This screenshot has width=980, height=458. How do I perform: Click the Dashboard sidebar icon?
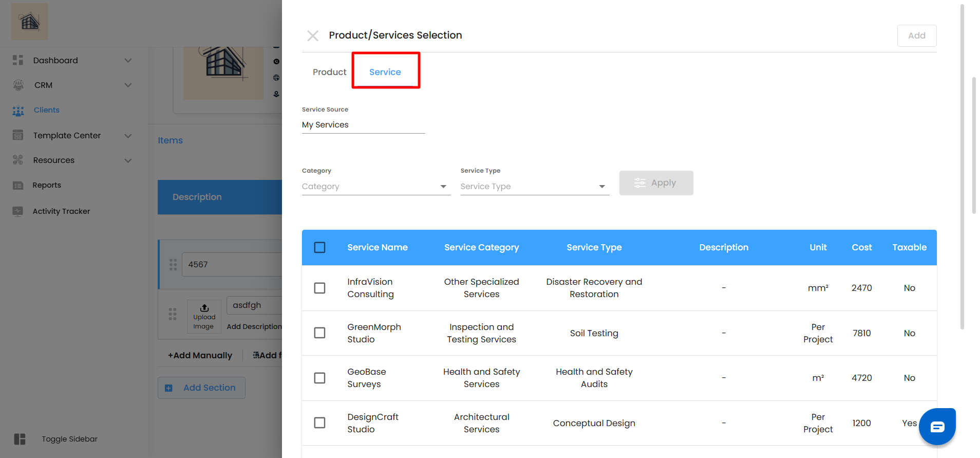pyautogui.click(x=18, y=60)
